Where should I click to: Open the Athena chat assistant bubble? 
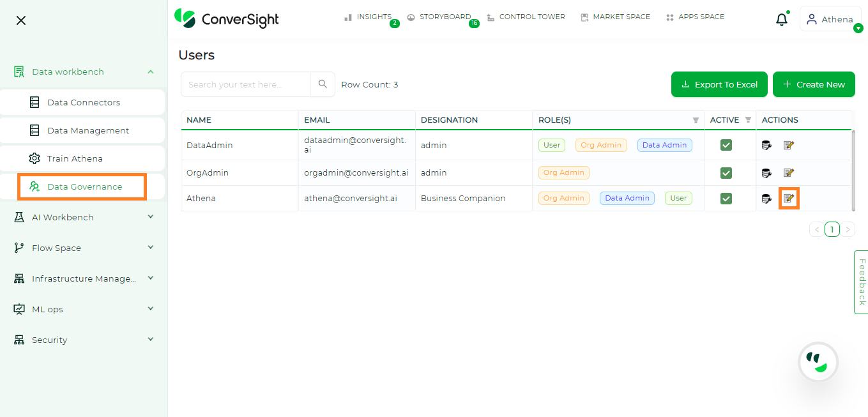point(818,361)
